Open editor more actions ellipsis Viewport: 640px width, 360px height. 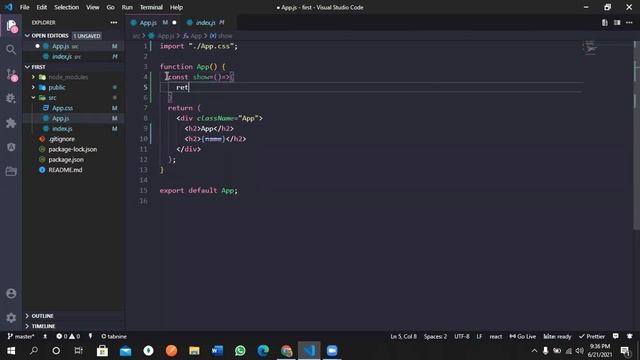click(629, 22)
